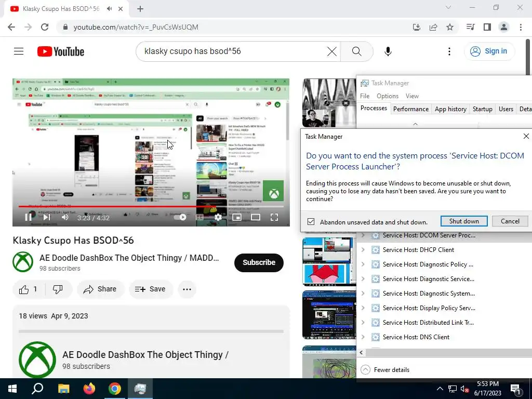The image size is (532, 399).
Task: Expand Service Host: Diagnostic Policy row
Action: (363, 264)
